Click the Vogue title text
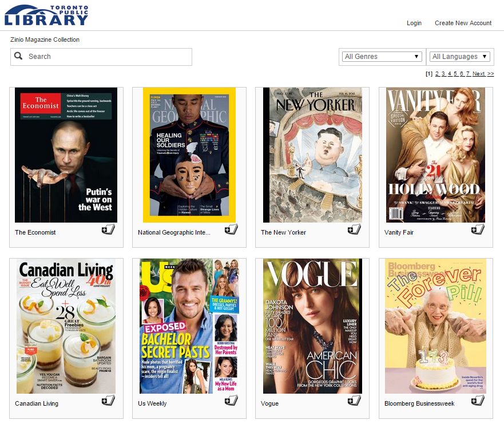This screenshot has height=424, width=504. (x=269, y=403)
